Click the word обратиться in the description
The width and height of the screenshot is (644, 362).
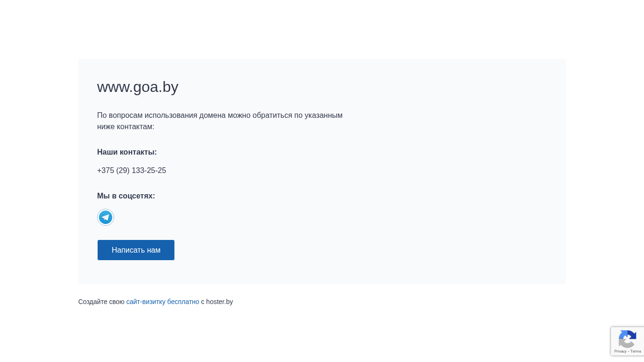click(x=272, y=115)
